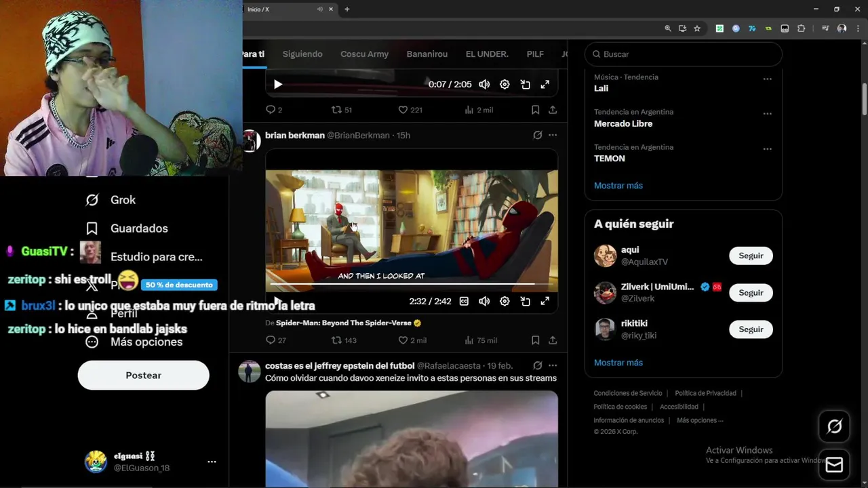Bookmark page with the browser star icon
The image size is (868, 488).
pyautogui.click(x=697, y=28)
